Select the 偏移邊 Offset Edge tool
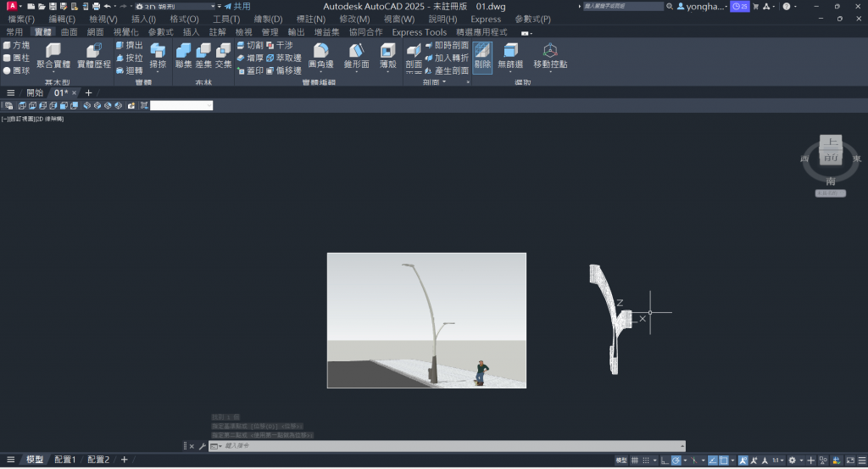 pos(284,70)
